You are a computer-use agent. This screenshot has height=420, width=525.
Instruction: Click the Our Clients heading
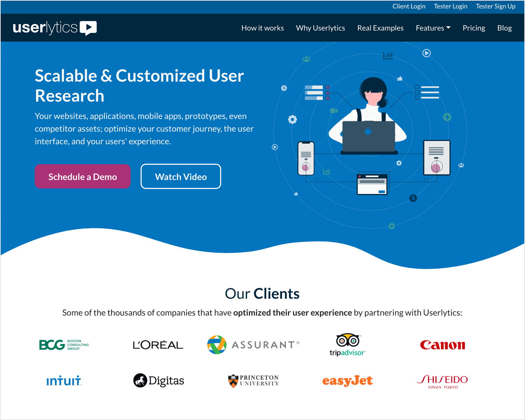pyautogui.click(x=262, y=294)
